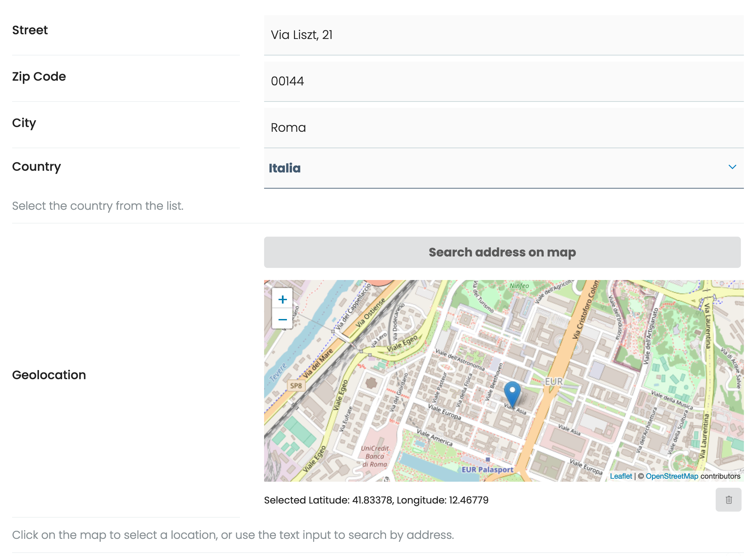Open the Leaflet attribution link
This screenshot has height=558, width=756.
(621, 477)
